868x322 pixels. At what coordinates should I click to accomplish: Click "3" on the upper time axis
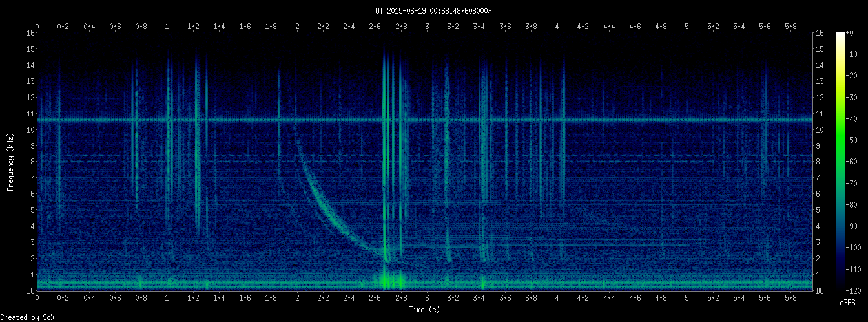point(427,27)
